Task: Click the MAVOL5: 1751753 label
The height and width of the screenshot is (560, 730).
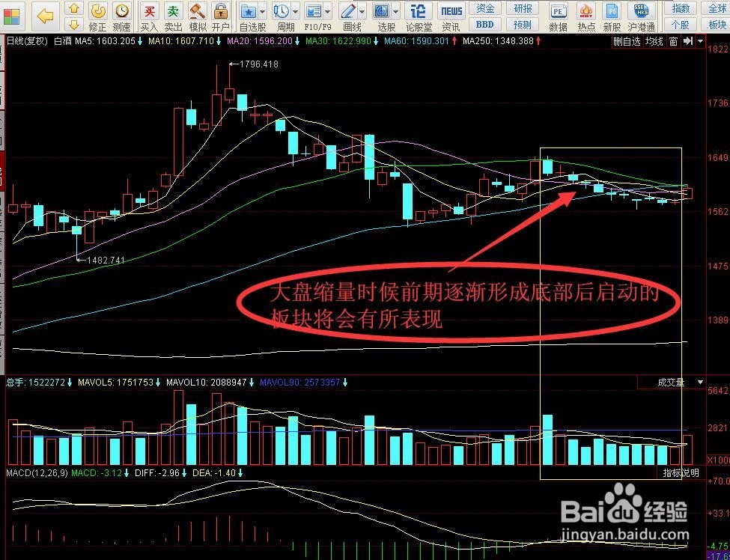Action: tap(115, 383)
